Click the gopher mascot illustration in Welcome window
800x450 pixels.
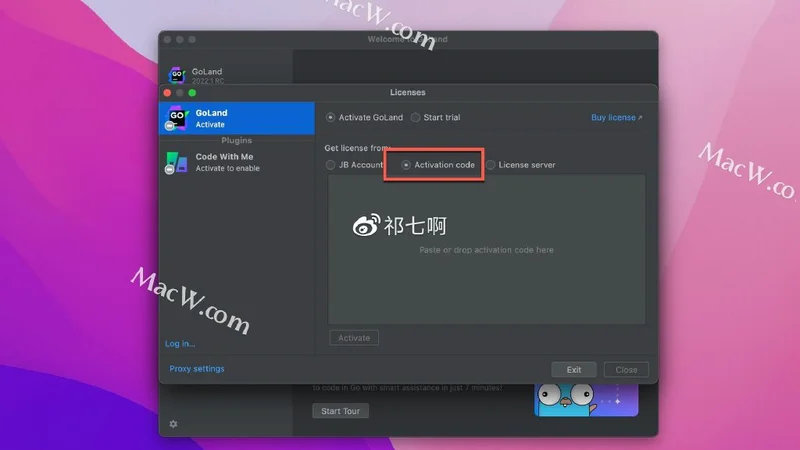coord(586,399)
